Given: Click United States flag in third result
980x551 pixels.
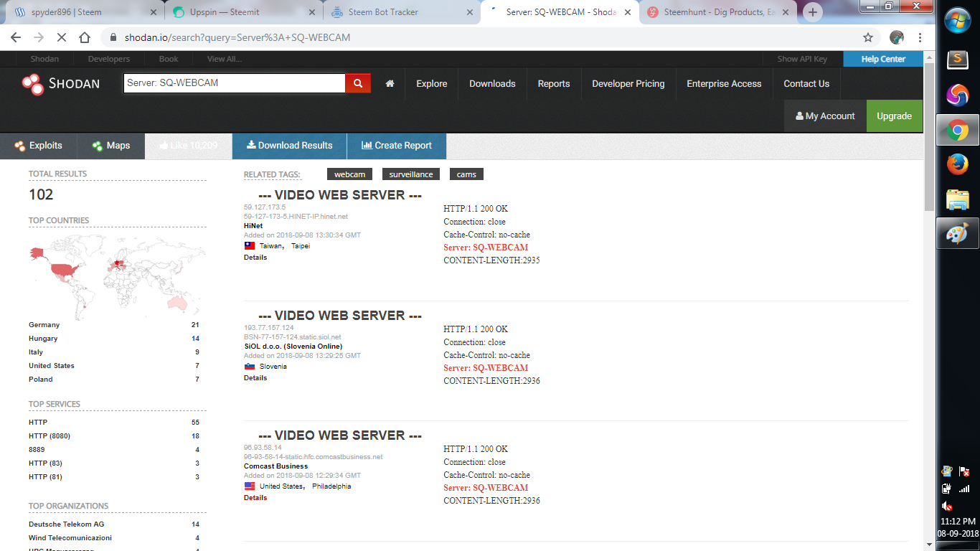Looking at the screenshot, I should (x=250, y=486).
